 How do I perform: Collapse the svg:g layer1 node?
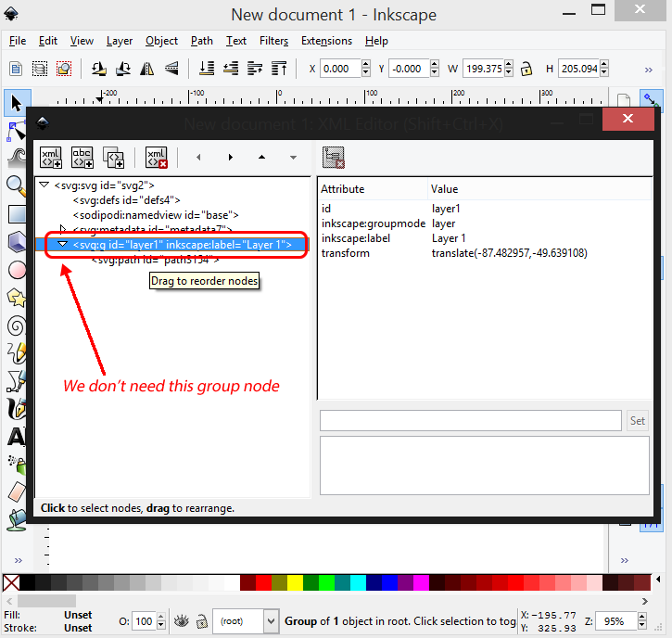63,244
